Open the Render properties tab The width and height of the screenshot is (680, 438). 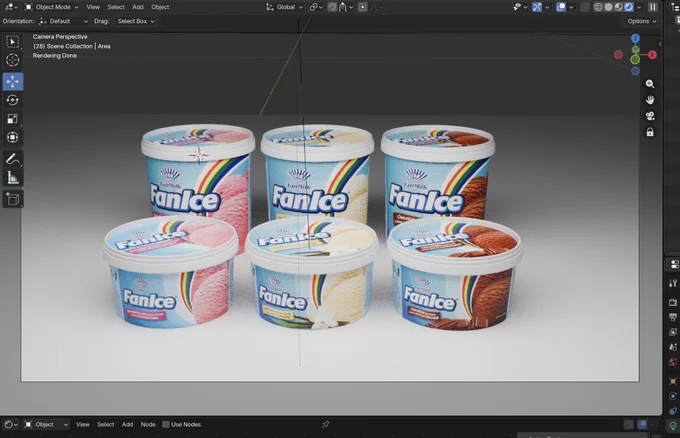(673, 302)
